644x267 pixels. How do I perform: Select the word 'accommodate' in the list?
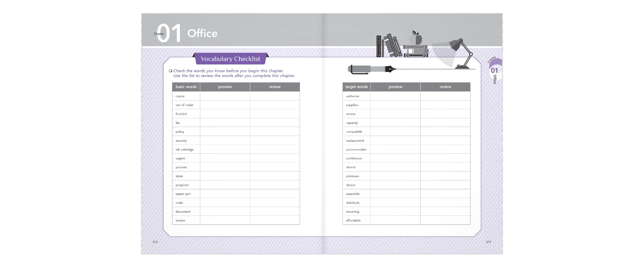356,149
